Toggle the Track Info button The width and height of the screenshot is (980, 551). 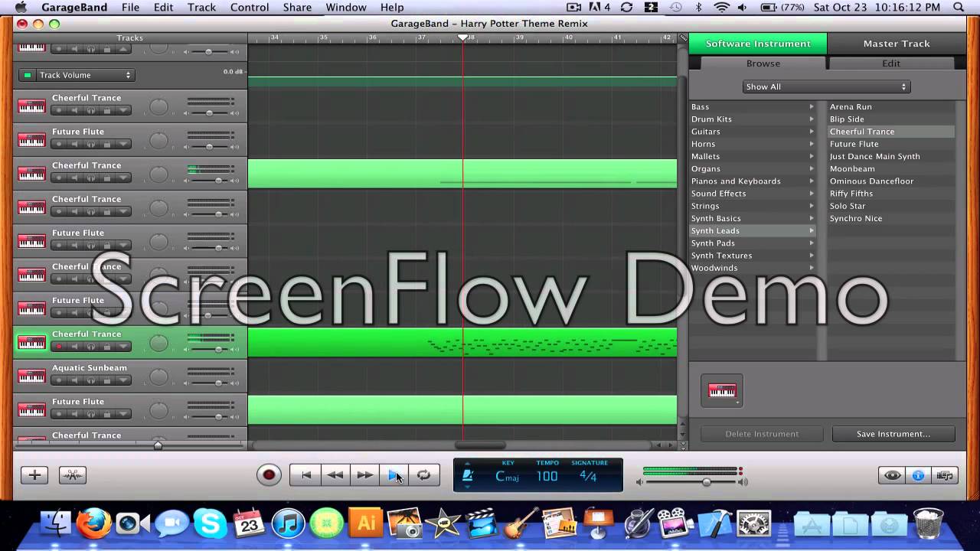click(918, 475)
